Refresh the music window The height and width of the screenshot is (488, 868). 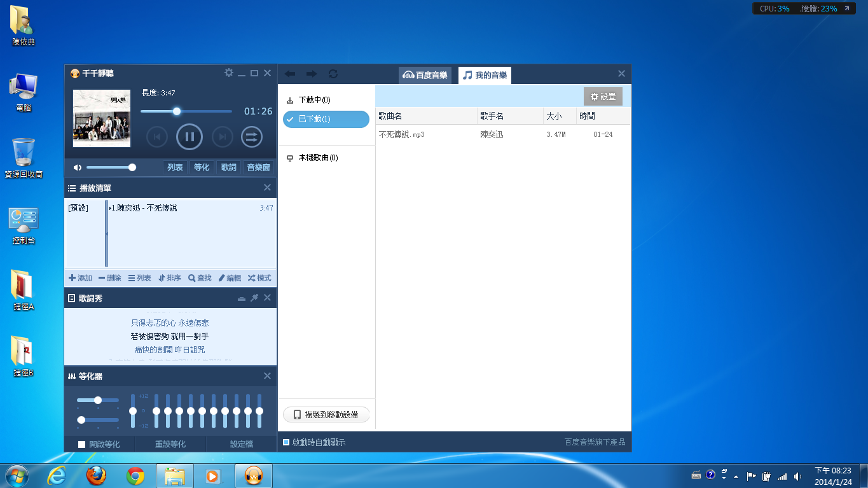coord(333,74)
